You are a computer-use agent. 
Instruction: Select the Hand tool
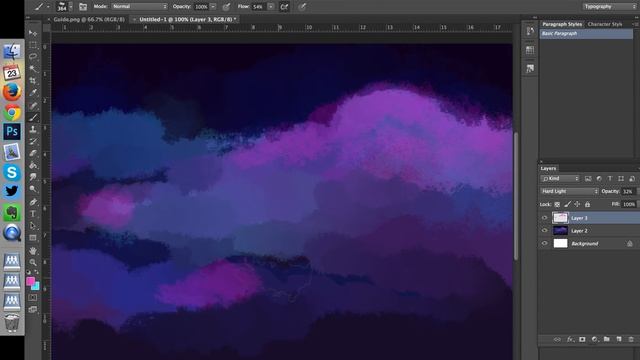[33, 251]
